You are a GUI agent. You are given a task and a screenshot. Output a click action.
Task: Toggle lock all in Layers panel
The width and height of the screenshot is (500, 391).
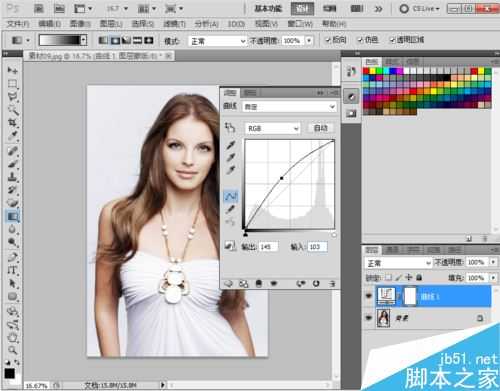coord(419,277)
